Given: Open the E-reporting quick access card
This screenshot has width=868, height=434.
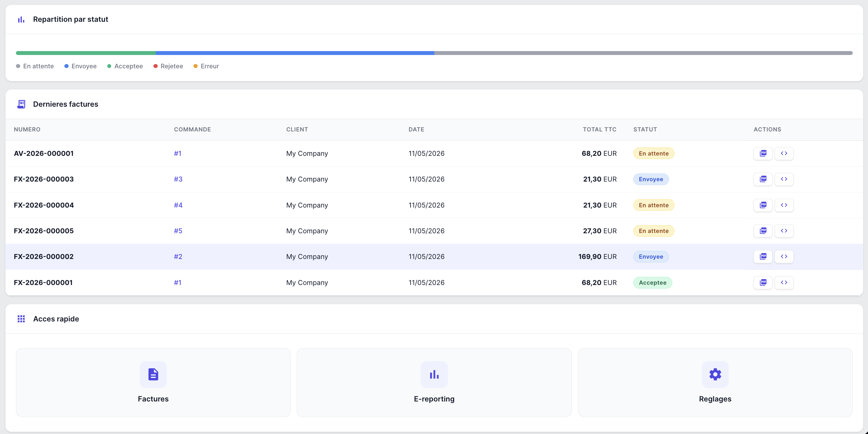Looking at the screenshot, I should click(434, 382).
